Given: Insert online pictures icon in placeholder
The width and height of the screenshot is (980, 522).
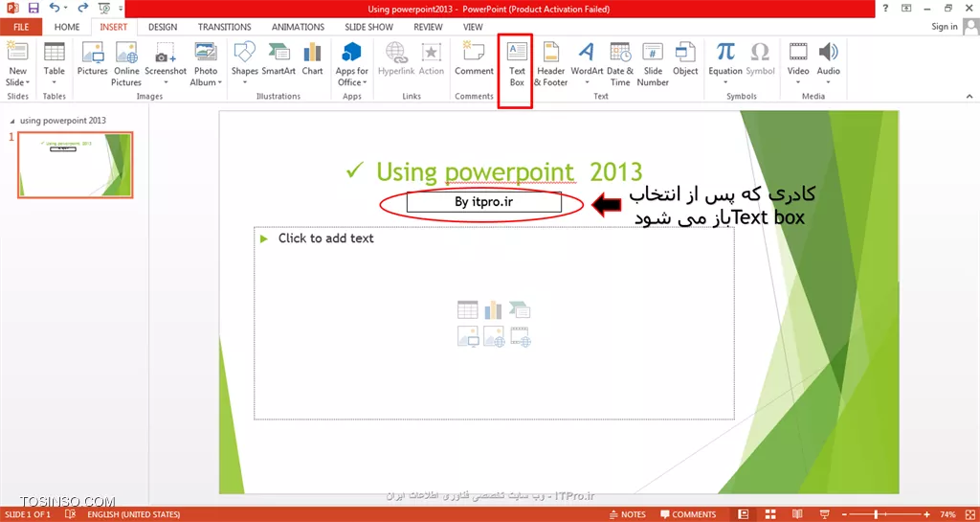Looking at the screenshot, I should coord(494,336).
